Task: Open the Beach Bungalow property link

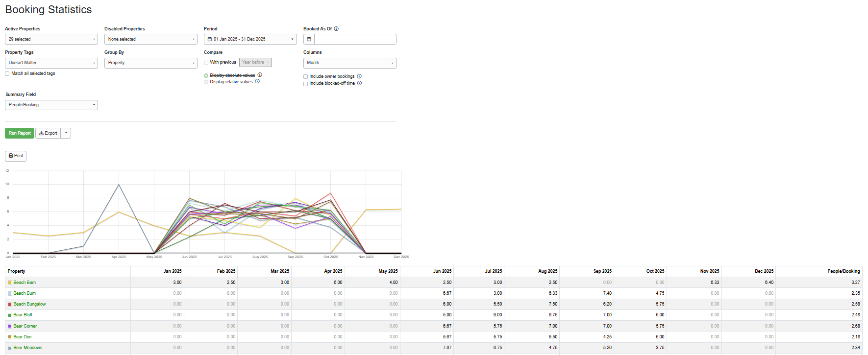Action: (x=29, y=304)
